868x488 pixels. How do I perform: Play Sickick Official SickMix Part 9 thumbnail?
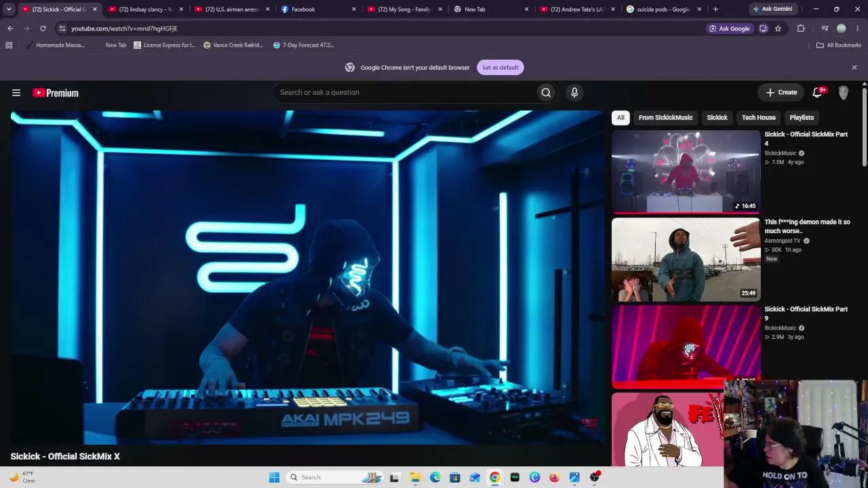pos(686,346)
